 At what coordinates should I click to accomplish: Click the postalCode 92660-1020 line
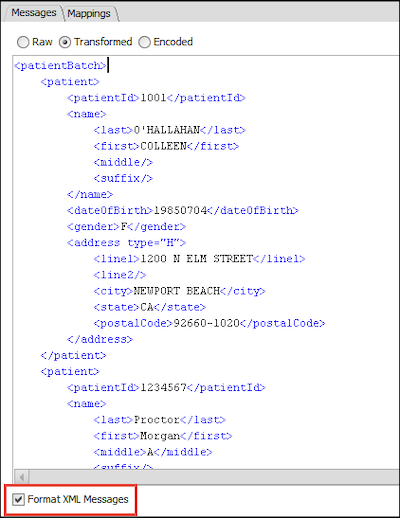209,323
